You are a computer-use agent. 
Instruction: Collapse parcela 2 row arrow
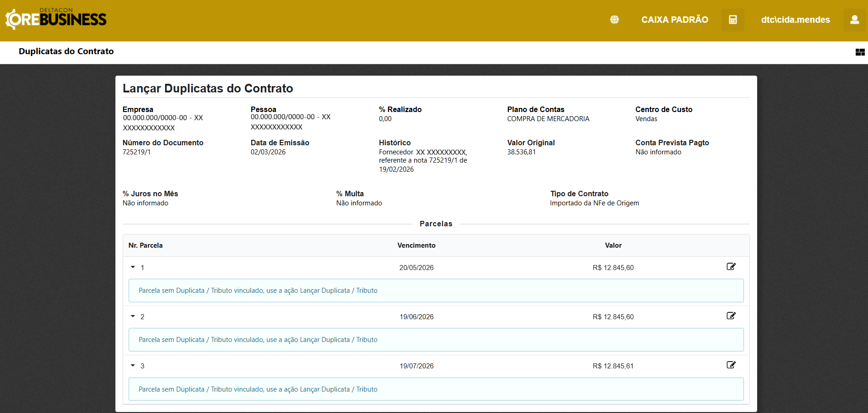point(133,316)
